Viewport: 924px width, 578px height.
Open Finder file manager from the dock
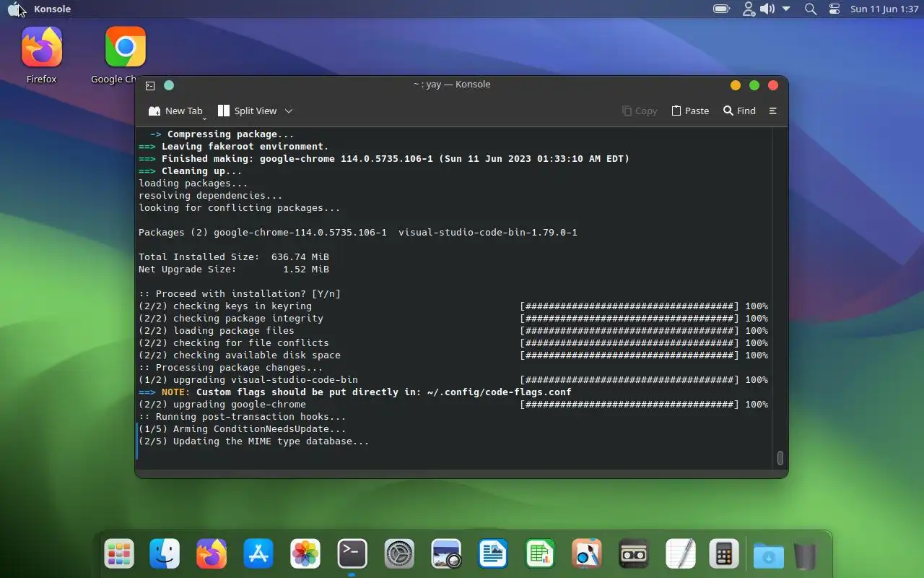(x=165, y=555)
